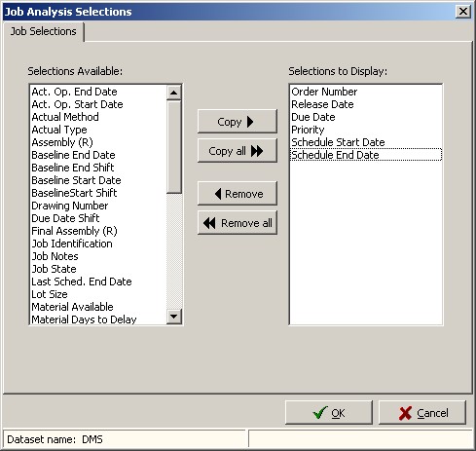Select Lot Size in the available list
Screen dimensions: 476x451
[x=50, y=294]
